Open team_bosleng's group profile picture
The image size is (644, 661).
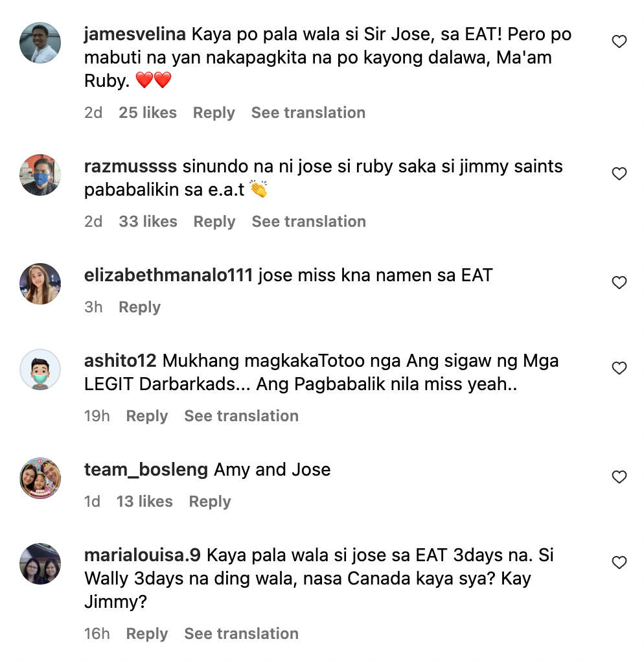40,475
